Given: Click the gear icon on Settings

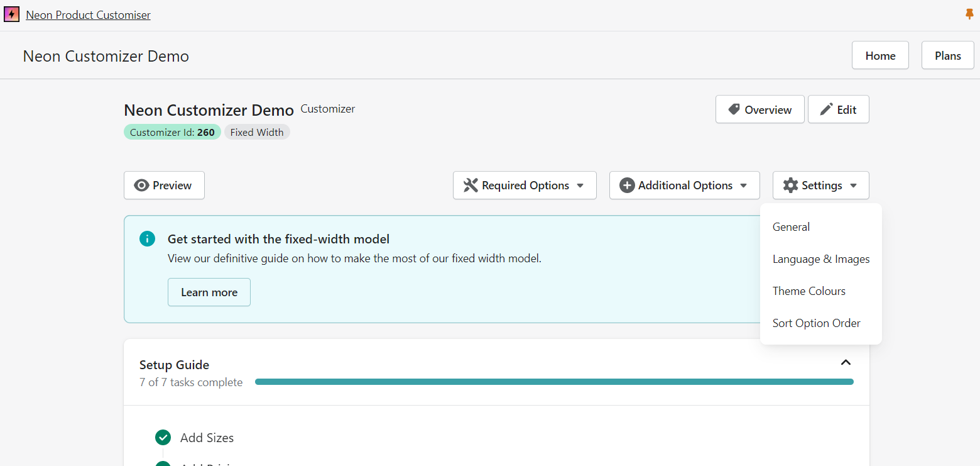Looking at the screenshot, I should click(x=790, y=186).
